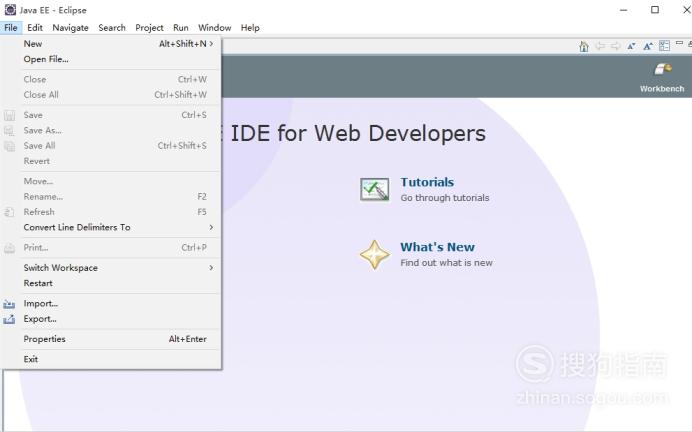
Task: Choose Exit in File menu
Action: [111, 359]
